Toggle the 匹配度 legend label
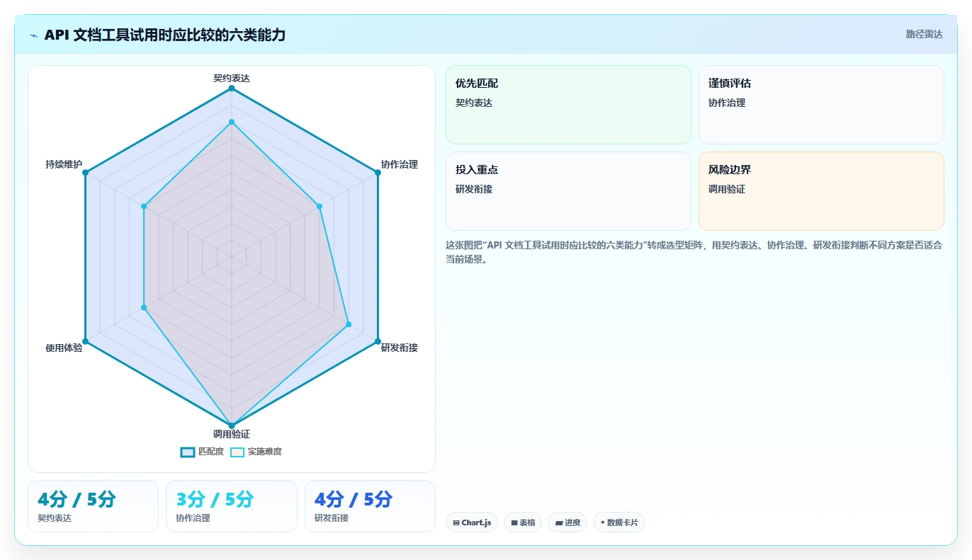This screenshot has width=972, height=560. click(x=211, y=452)
